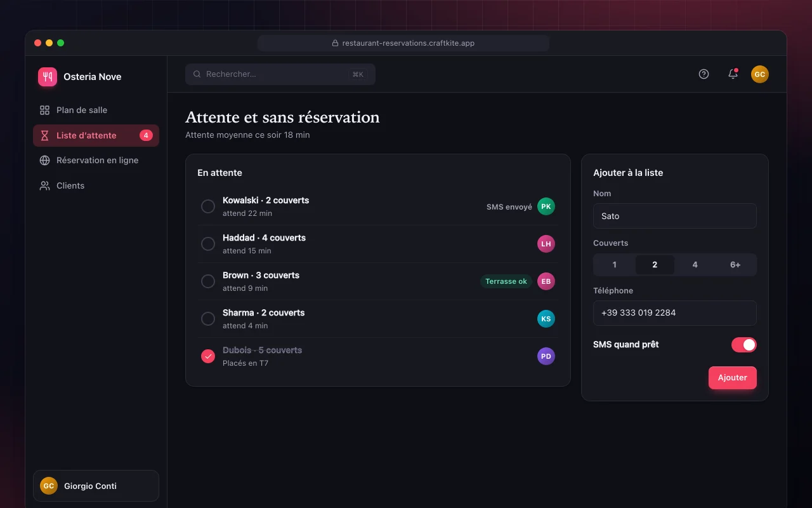
Task: Open the GC profile avatar in top bar
Action: (x=760, y=74)
